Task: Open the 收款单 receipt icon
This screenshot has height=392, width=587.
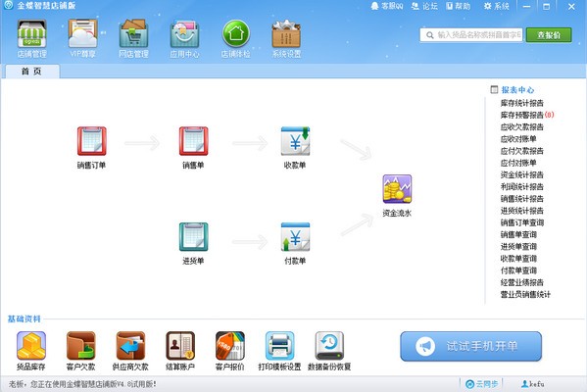Action: point(295,141)
